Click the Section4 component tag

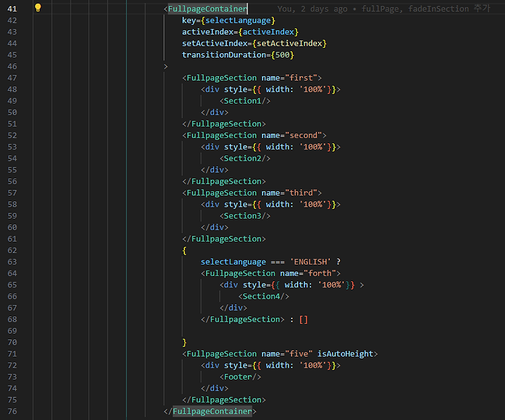(264, 296)
